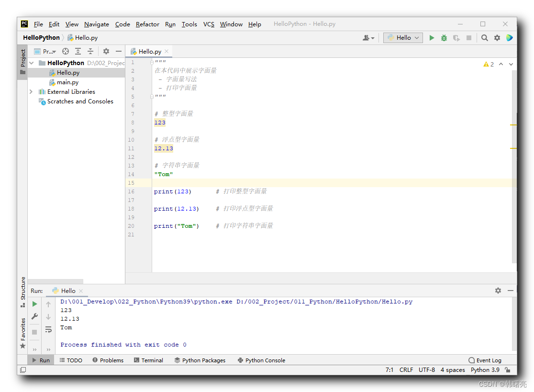
Task: Hide Project panel with the minus icon
Action: coord(118,51)
